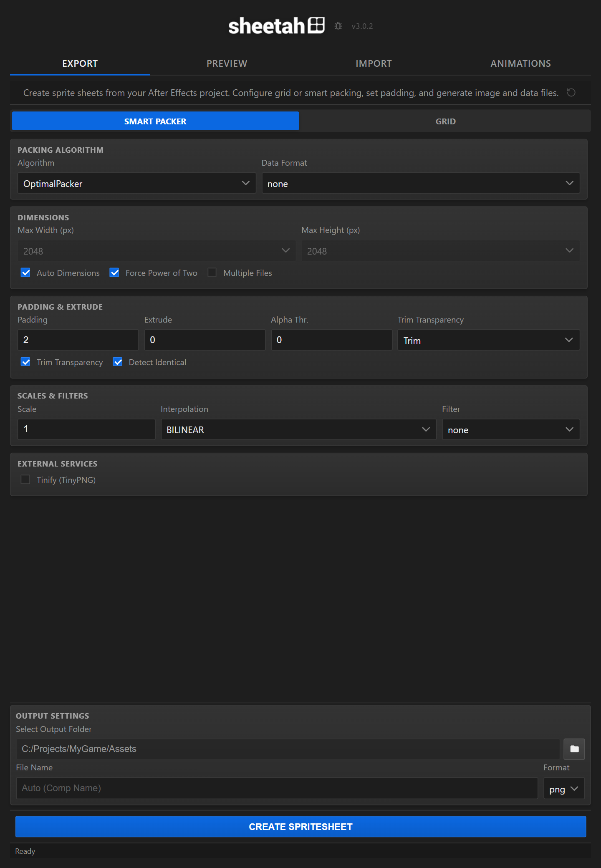Select the Grid mode
The image size is (601, 868).
445,121
